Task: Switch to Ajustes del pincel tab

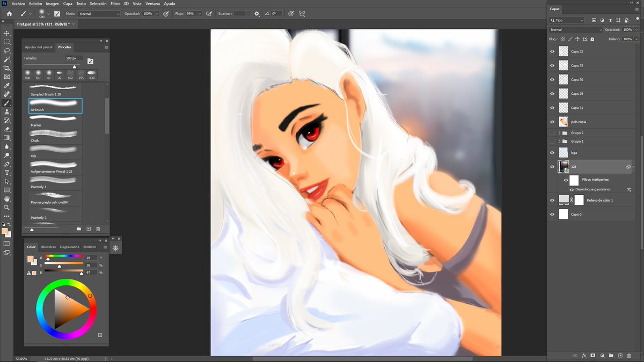Action: pos(39,47)
